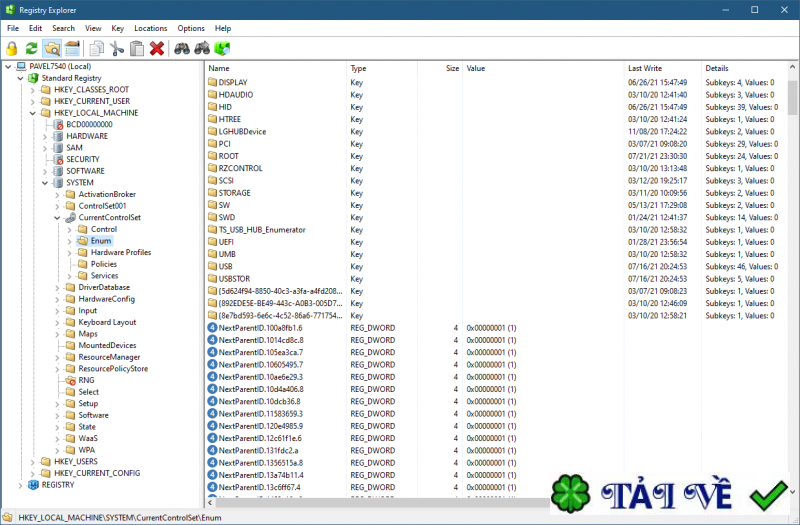Select the MountedDevices tree item
Screen dimensions: 800x525
[x=107, y=345]
